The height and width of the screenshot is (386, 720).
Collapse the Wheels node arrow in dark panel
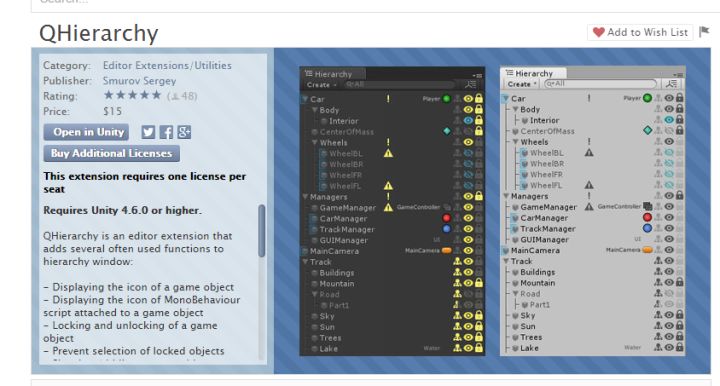(315, 142)
